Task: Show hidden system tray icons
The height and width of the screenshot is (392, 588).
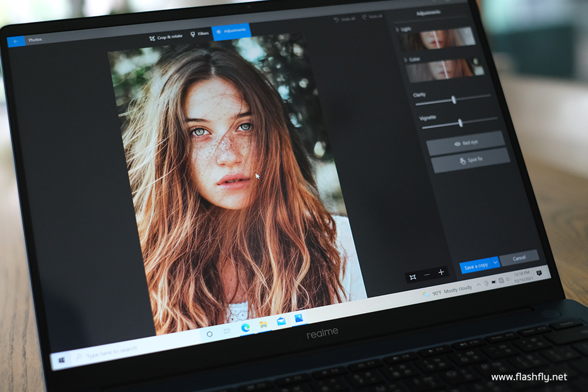Action: pos(478,284)
